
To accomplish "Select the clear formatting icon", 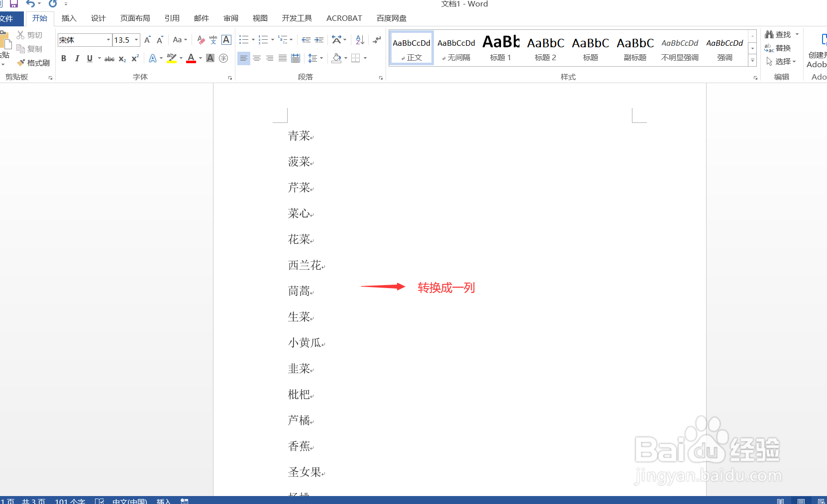I will point(201,40).
